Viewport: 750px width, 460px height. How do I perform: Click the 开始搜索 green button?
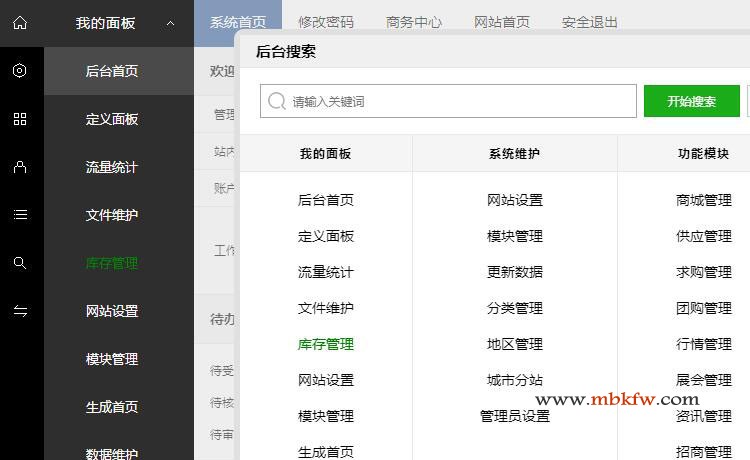(691, 101)
